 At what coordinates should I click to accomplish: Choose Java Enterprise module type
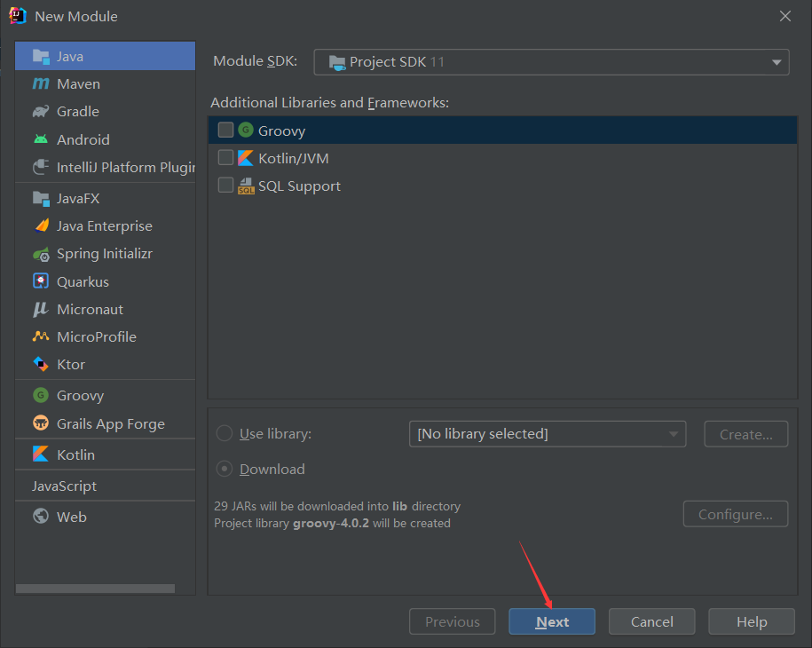pyautogui.click(x=104, y=226)
